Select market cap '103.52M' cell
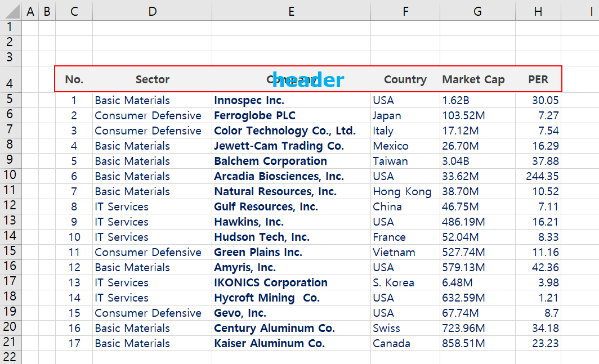Screen dimensions: 599x364 click(477, 115)
